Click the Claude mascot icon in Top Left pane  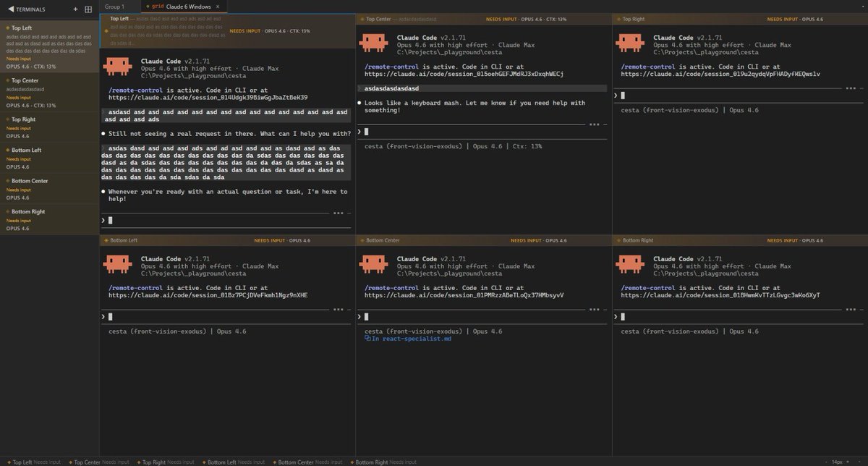116,67
